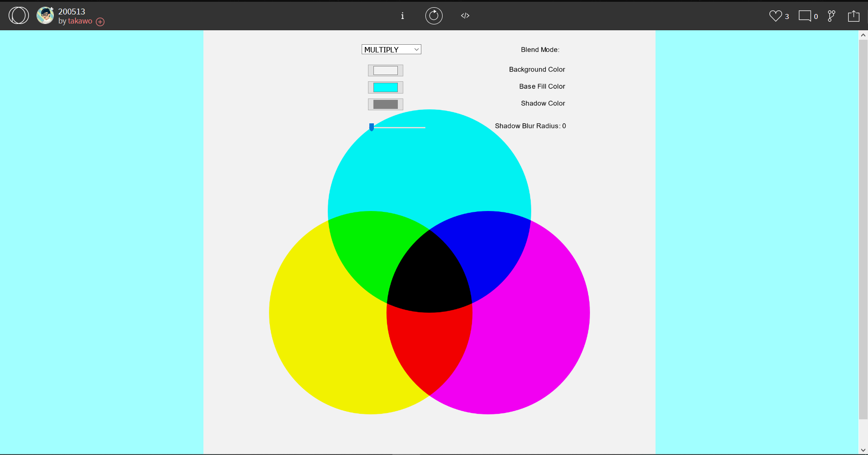View takawo's profile avatar
Screen dimensions: 868x455
pos(45,15)
